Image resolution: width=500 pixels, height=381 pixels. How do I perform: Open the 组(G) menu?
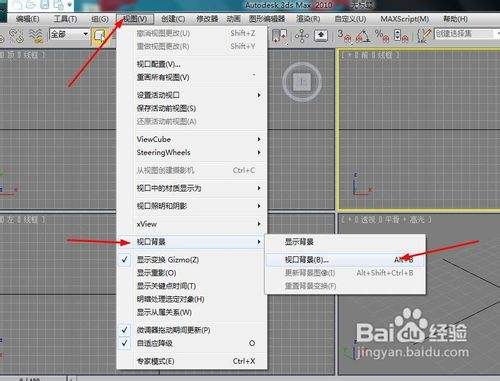[100, 19]
